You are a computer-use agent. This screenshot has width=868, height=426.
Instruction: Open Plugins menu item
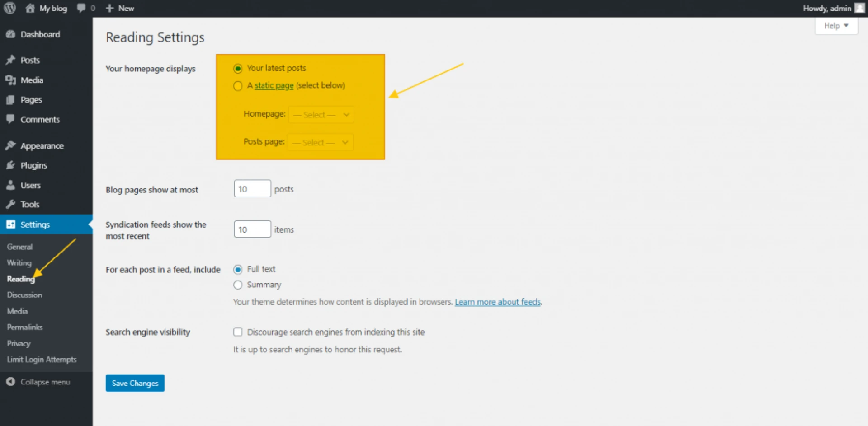pos(34,165)
